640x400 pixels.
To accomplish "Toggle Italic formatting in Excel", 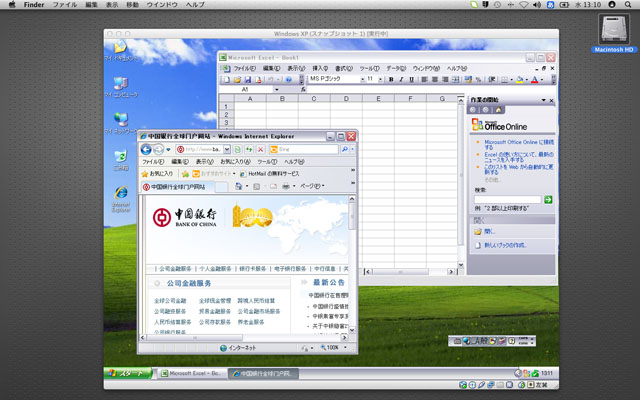I will coord(401,80).
